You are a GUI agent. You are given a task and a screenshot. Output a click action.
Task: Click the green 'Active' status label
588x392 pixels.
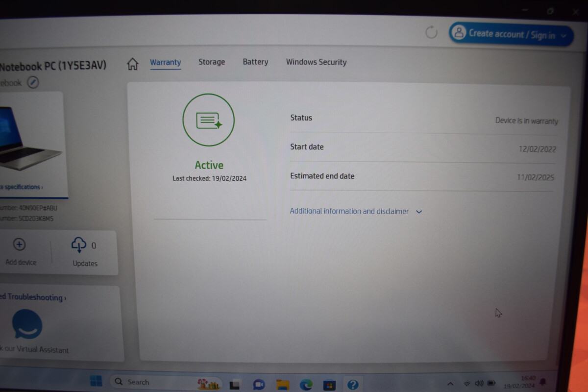tap(209, 165)
